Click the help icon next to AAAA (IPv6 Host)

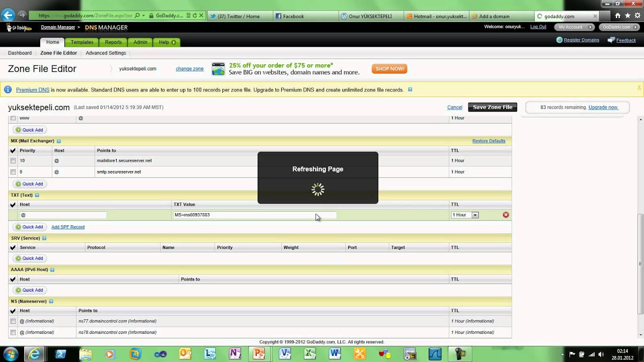click(x=52, y=270)
